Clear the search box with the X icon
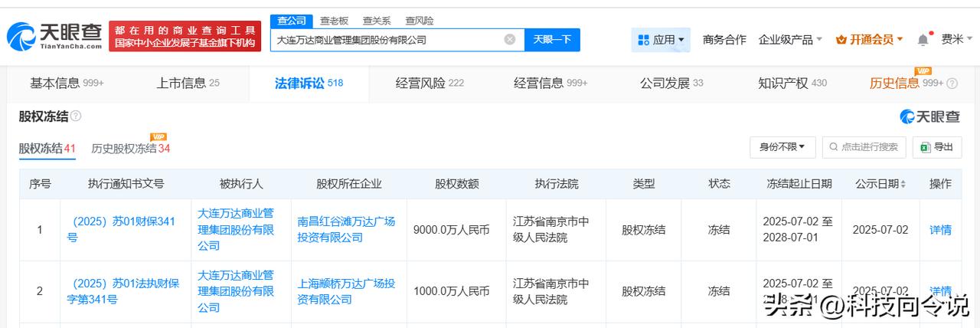 (x=510, y=40)
